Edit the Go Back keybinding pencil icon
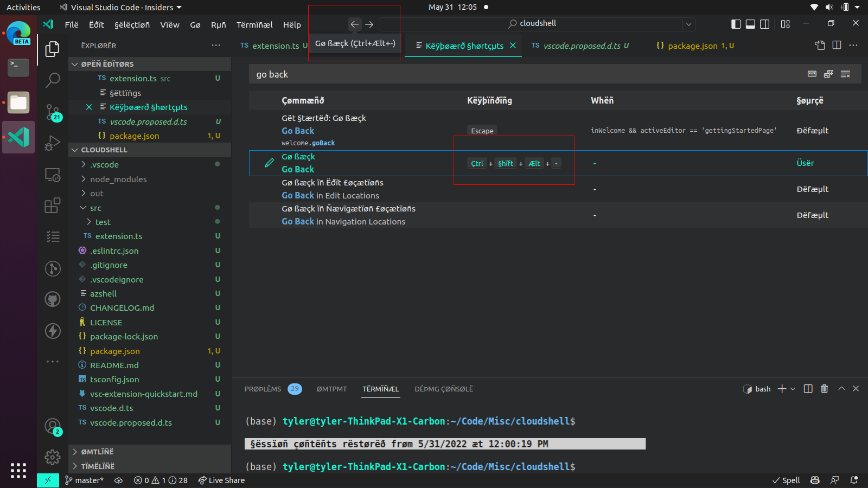The height and width of the screenshot is (488, 868). [269, 163]
